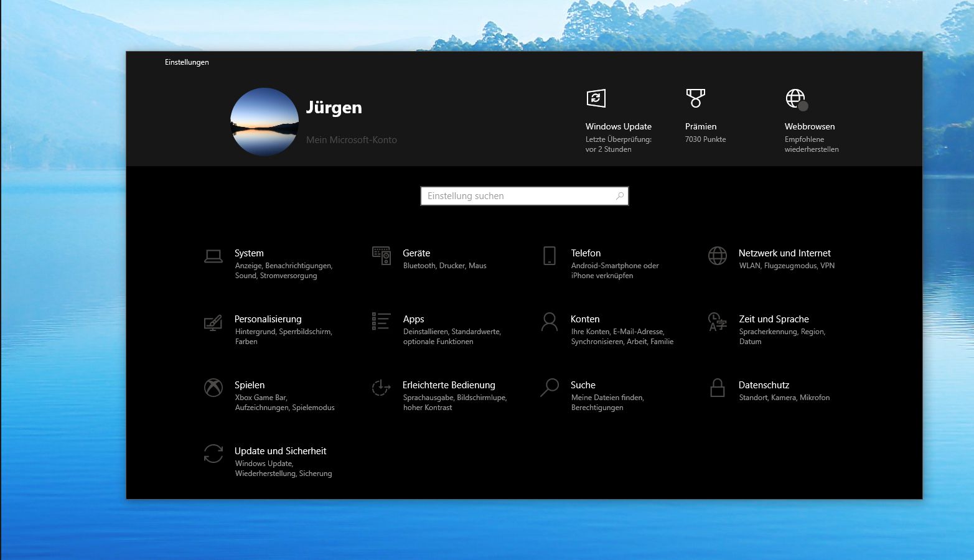Click the Apps list icon

pyautogui.click(x=382, y=321)
